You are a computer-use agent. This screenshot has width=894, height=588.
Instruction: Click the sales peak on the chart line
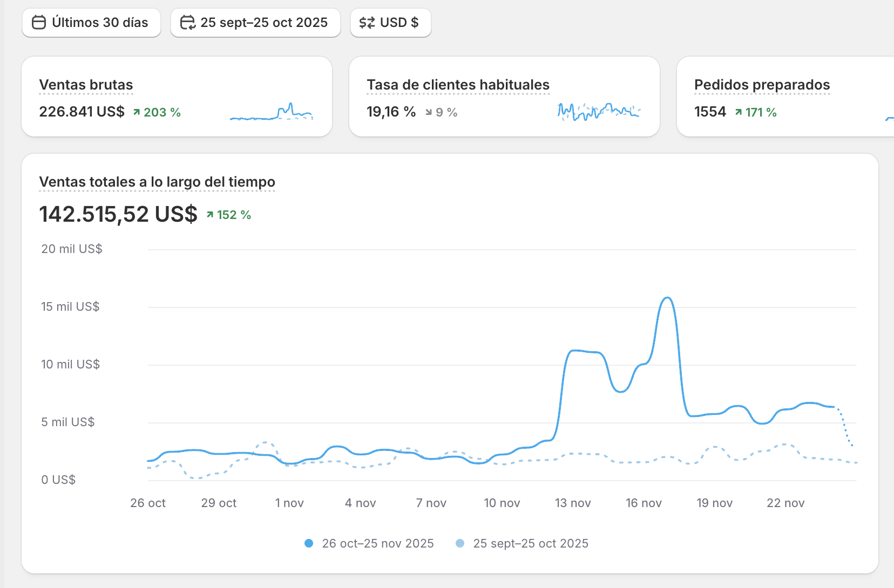668,298
